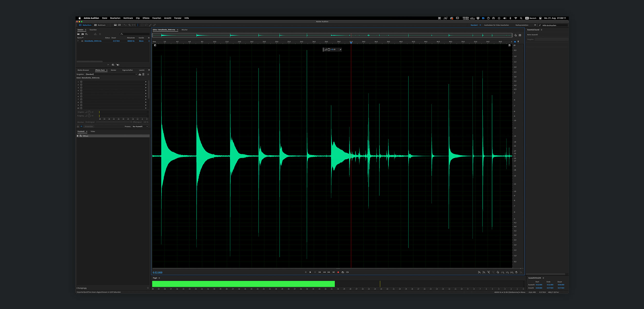
Task: Click save effects preset icon
Action: pyautogui.click(x=140, y=74)
